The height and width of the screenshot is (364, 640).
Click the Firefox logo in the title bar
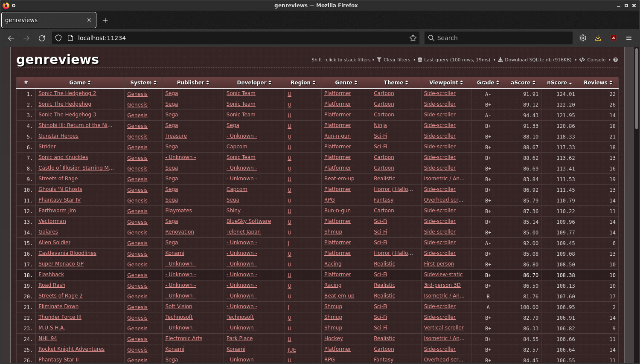click(x=6, y=6)
